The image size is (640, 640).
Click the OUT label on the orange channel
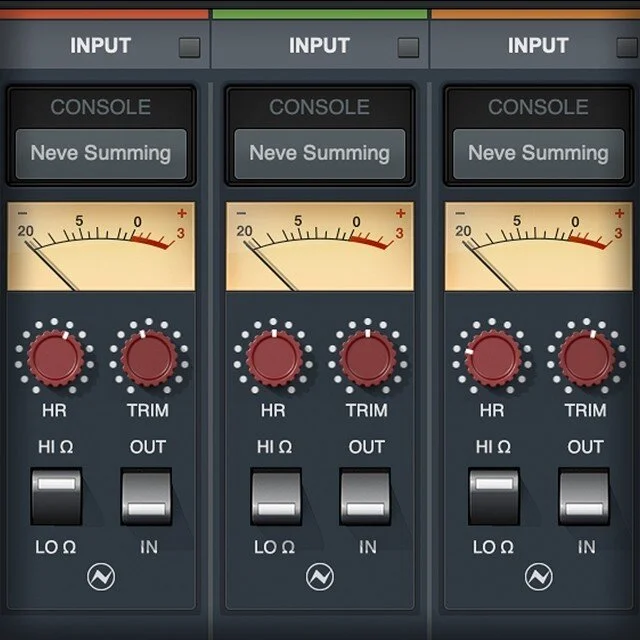[x=585, y=447]
